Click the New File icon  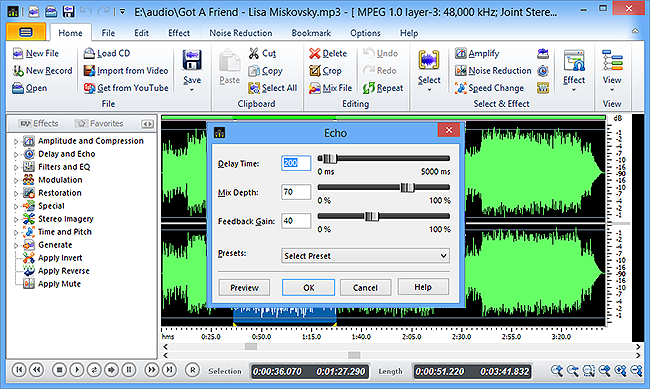click(x=18, y=53)
